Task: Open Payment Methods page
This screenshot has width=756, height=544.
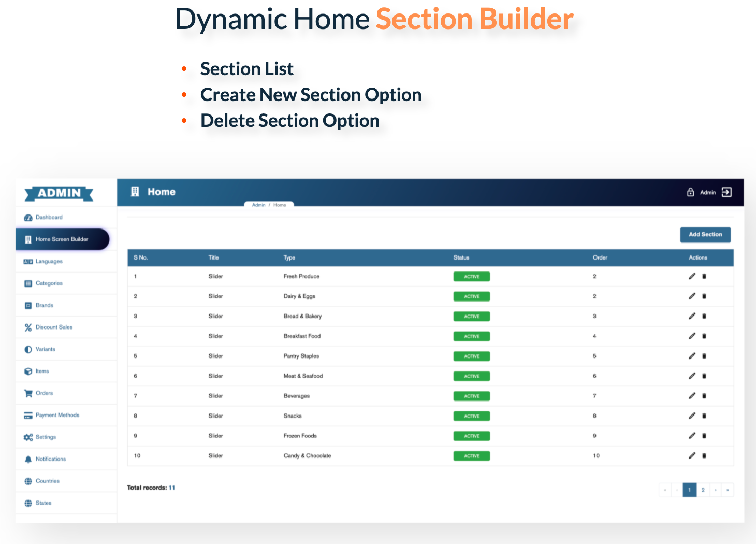Action: tap(57, 415)
